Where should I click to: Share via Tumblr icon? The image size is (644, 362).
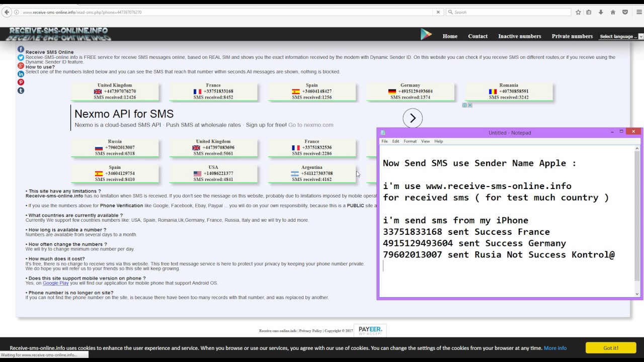[x=21, y=90]
